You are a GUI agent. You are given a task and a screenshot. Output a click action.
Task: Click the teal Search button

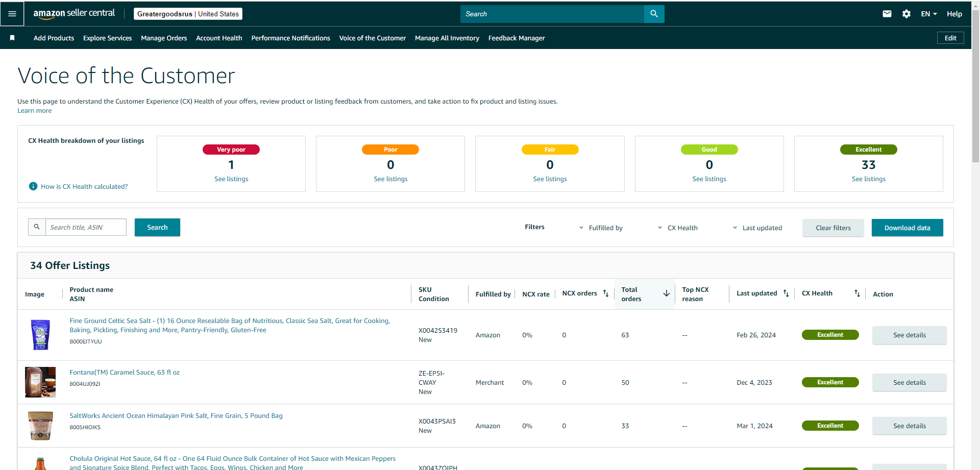[x=157, y=227]
